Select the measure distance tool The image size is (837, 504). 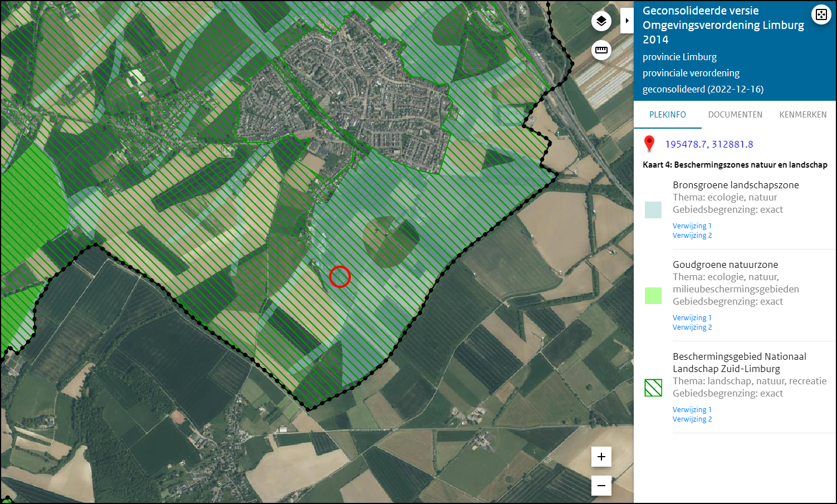(601, 50)
